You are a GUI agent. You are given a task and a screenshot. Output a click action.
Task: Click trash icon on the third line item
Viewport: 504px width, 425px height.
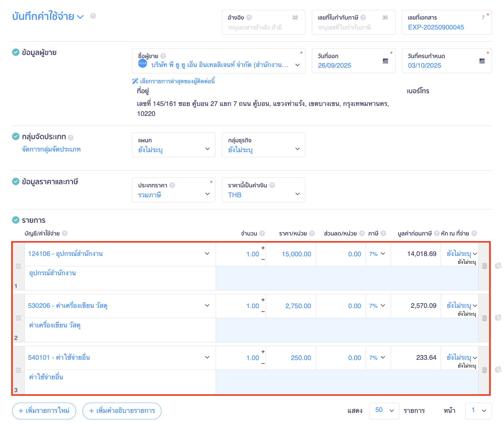pyautogui.click(x=484, y=370)
